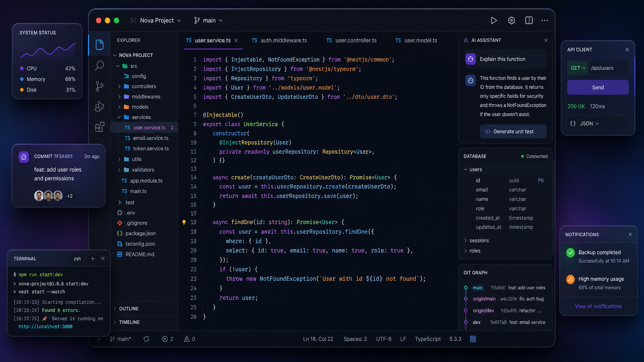Open the .gitignore file

point(136,223)
